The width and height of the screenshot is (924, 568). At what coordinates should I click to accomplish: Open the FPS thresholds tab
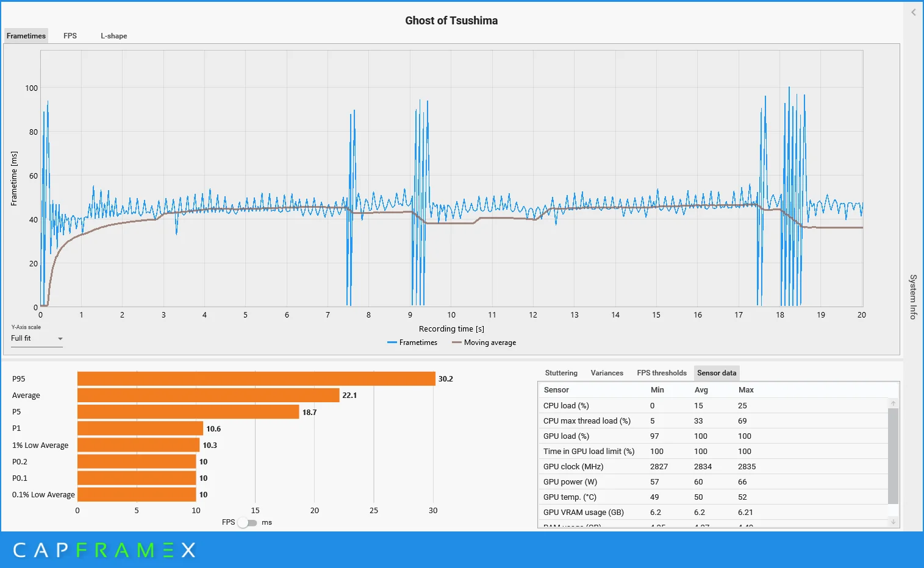pyautogui.click(x=662, y=373)
